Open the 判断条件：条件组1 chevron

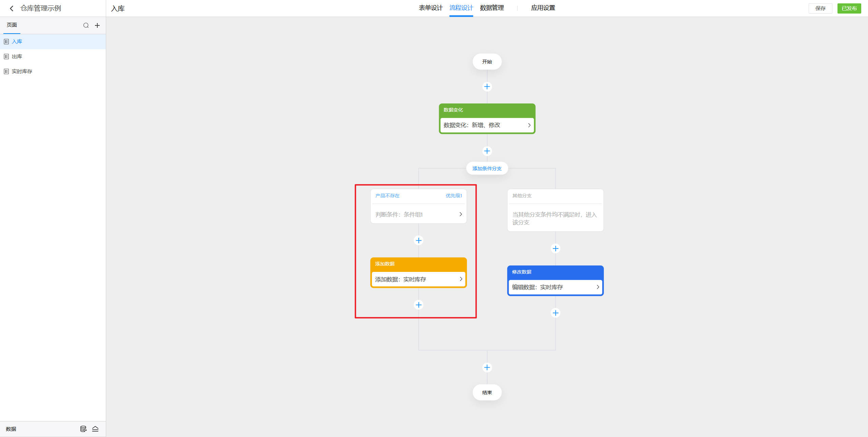[x=460, y=214]
